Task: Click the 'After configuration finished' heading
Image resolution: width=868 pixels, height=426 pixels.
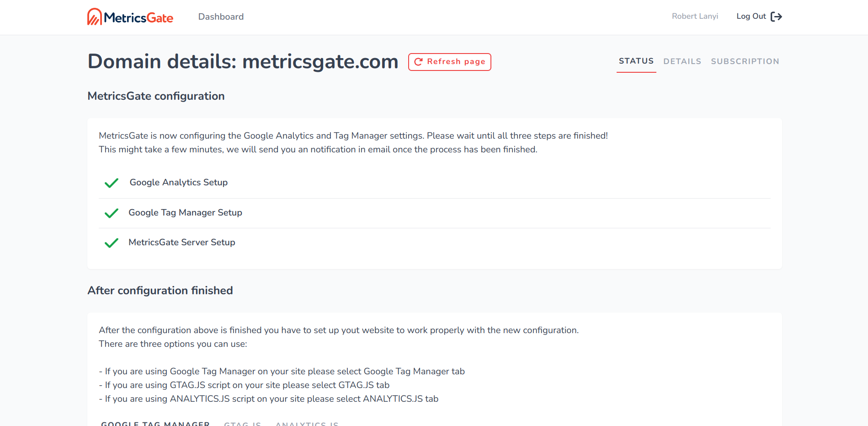Action: (160, 291)
